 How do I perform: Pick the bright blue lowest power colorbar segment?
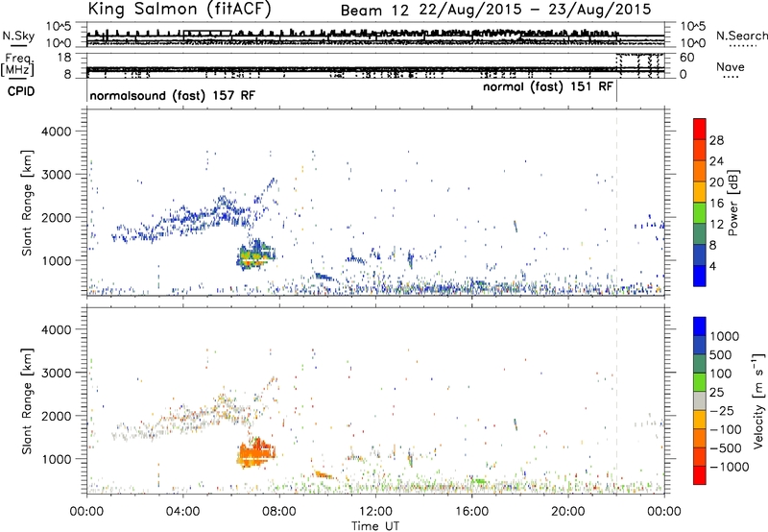[700, 276]
